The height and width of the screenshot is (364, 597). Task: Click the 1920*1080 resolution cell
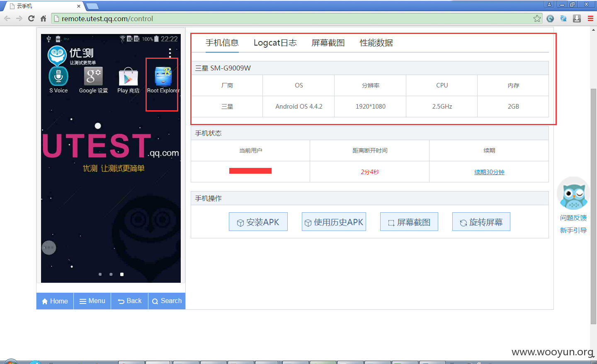[x=371, y=107]
